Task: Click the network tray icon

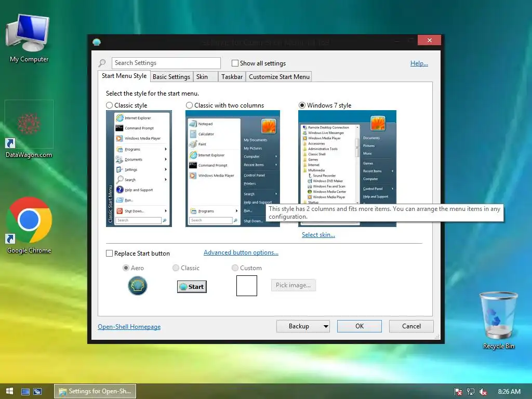Action: click(x=471, y=392)
